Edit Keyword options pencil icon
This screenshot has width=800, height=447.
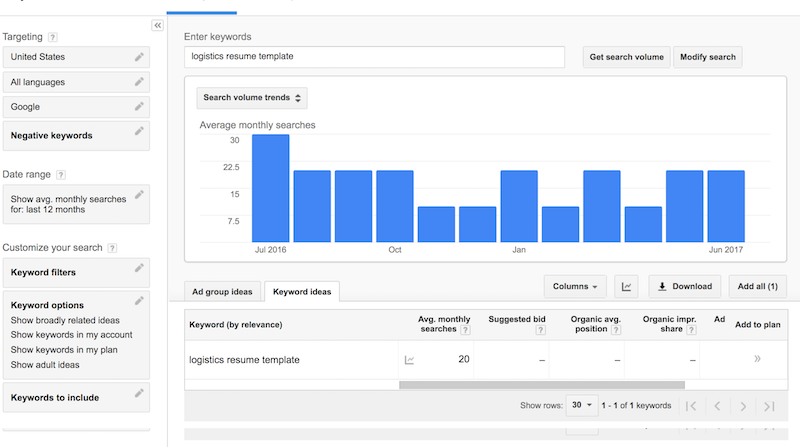click(139, 301)
